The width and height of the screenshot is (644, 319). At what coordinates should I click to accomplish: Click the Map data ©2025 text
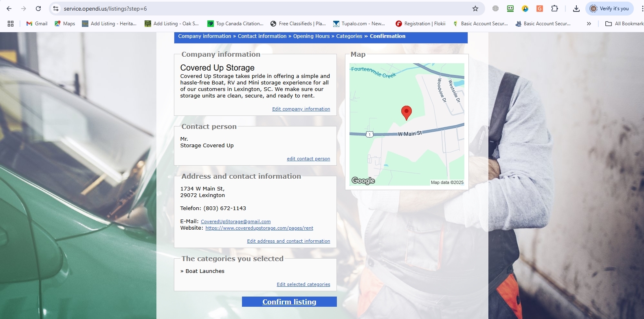(x=447, y=182)
